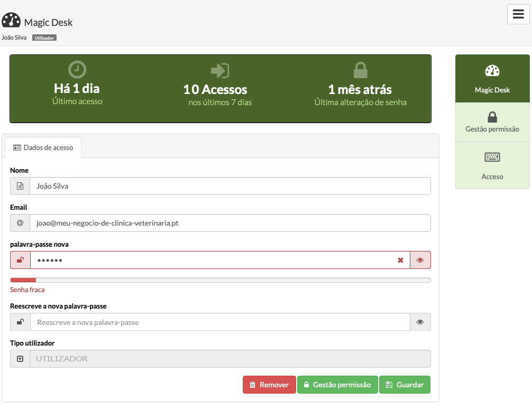Click the Magic Desk header title

[x=48, y=22]
